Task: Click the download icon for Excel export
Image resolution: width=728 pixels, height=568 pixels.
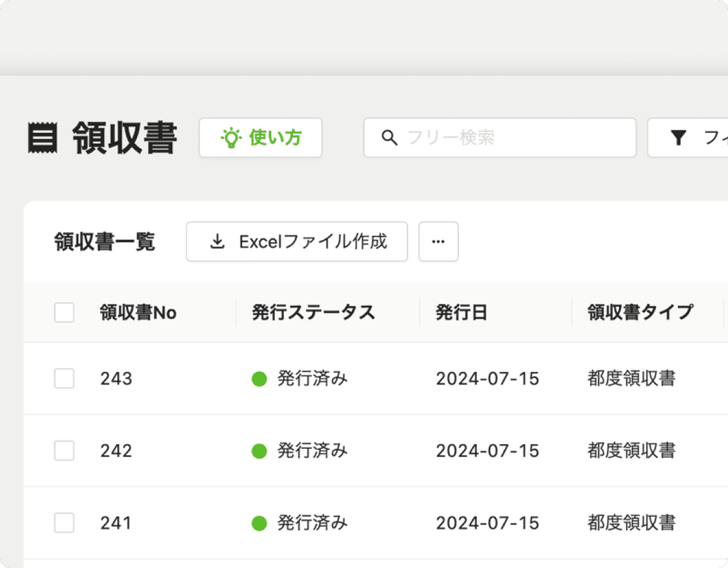Action: [x=218, y=242]
